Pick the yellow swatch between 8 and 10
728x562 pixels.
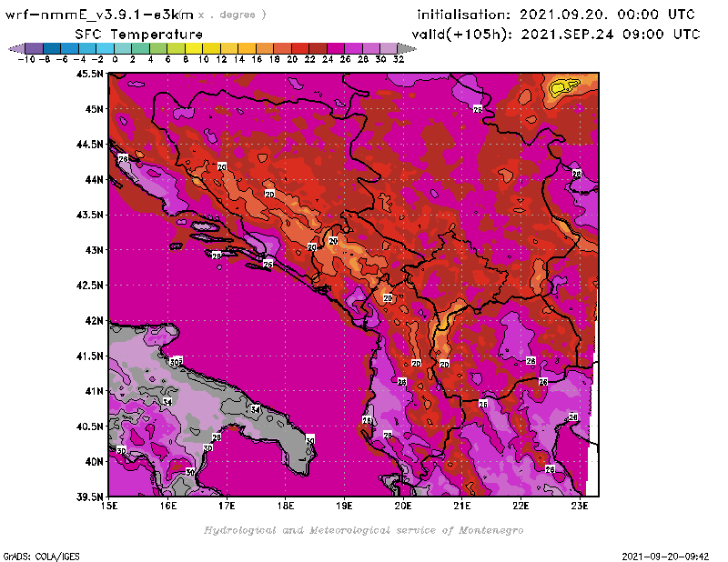194,49
